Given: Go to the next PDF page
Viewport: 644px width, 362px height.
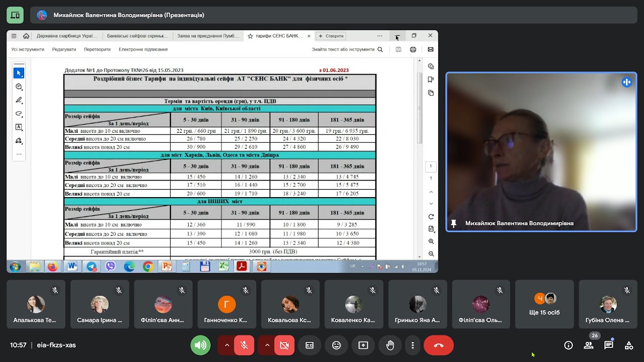Looking at the screenshot, I should pyautogui.click(x=431, y=204).
